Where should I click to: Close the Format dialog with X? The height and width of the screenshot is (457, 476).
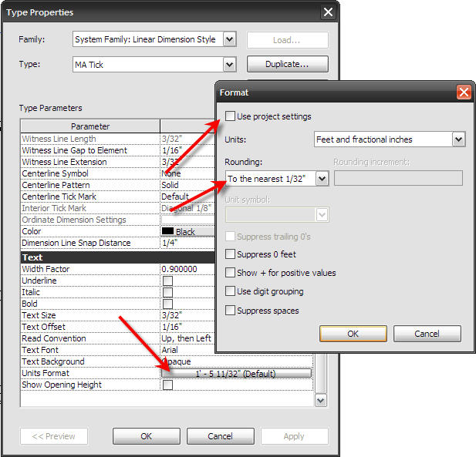pyautogui.click(x=463, y=92)
